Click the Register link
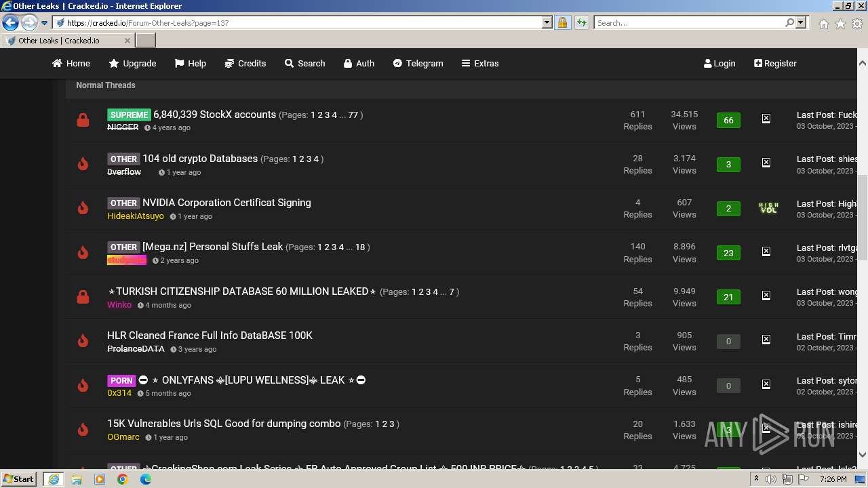Viewport: 868px width, 488px height. coord(775,63)
